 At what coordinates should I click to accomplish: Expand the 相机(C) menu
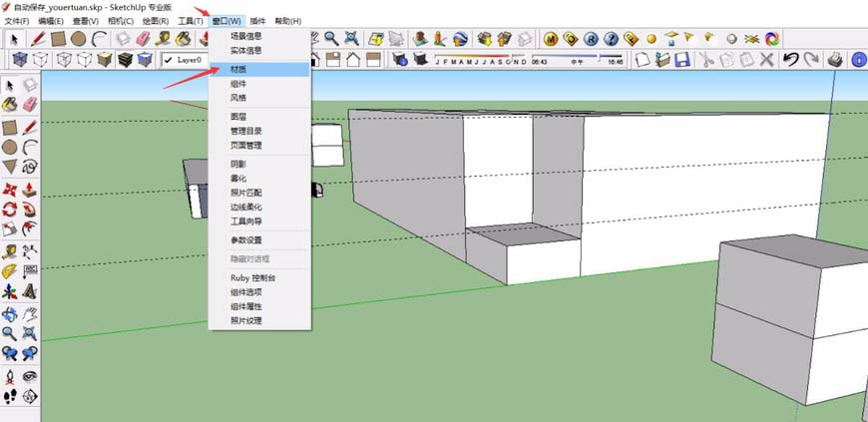click(120, 20)
